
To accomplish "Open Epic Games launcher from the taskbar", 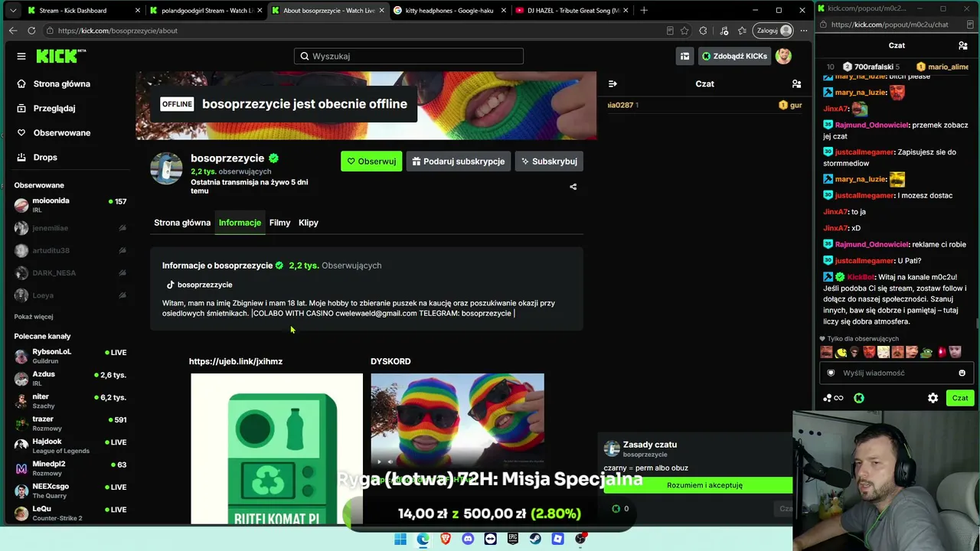I will point(513,539).
